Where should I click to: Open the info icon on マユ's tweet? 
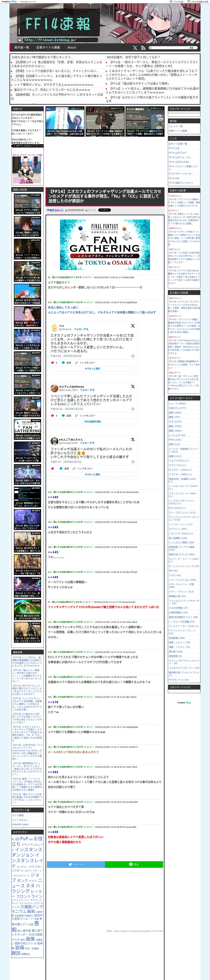pos(133,356)
